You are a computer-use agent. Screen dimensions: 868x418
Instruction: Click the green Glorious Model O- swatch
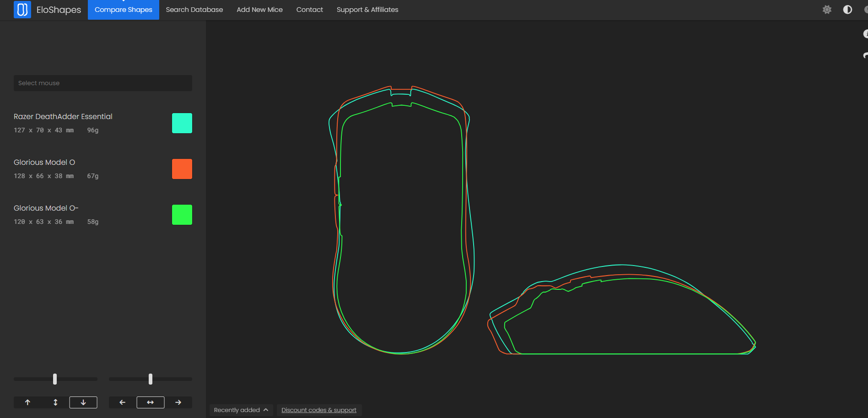(x=182, y=215)
